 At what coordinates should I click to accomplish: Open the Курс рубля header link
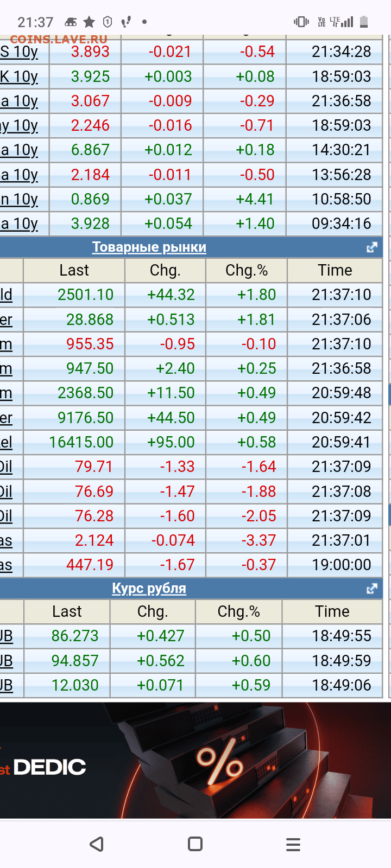(149, 589)
